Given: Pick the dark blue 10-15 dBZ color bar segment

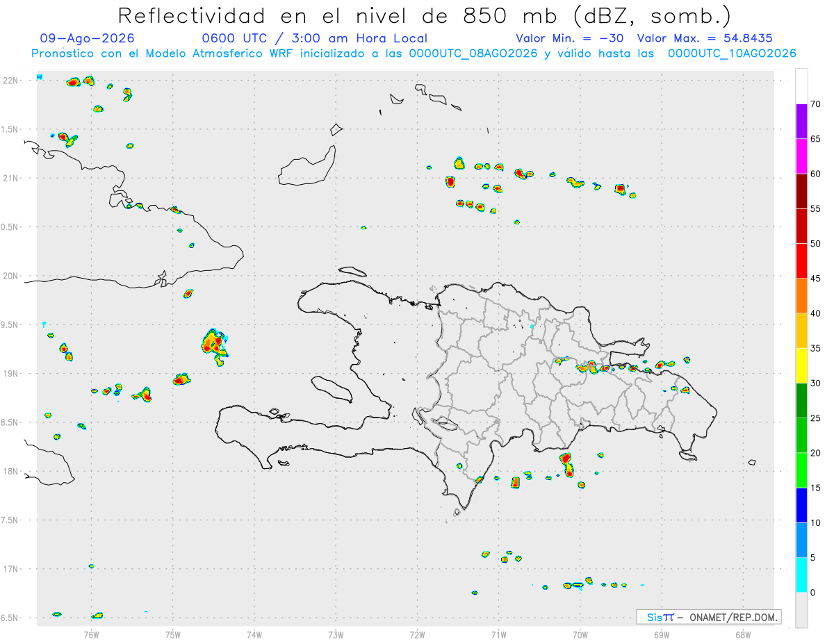Looking at the screenshot, I should [x=801, y=505].
